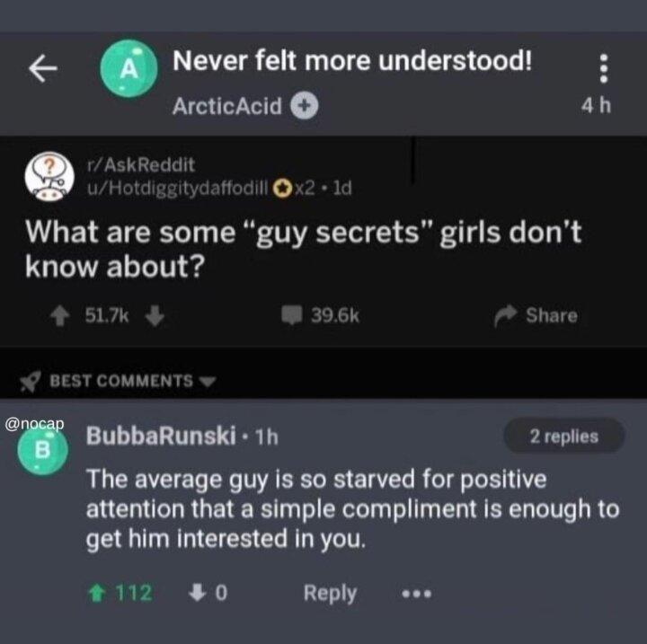Downvote the "guy secrets" Reddit post
The image size is (647, 644).
pyautogui.click(x=155, y=315)
